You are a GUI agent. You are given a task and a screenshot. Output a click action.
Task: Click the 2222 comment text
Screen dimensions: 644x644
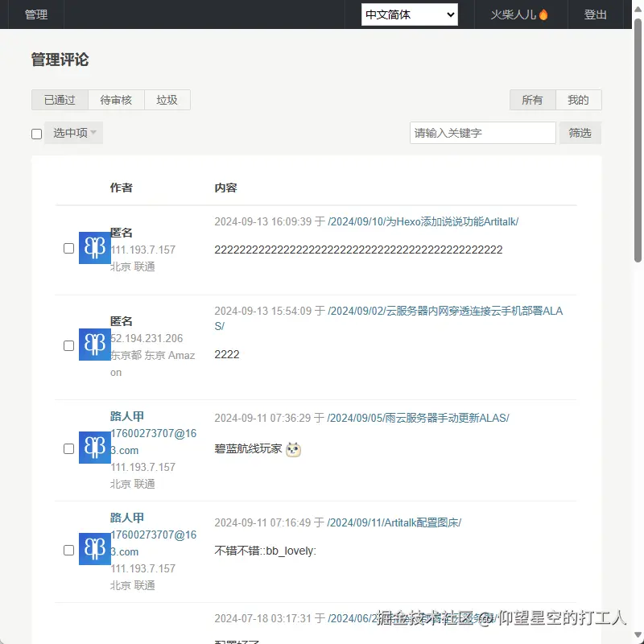227,354
